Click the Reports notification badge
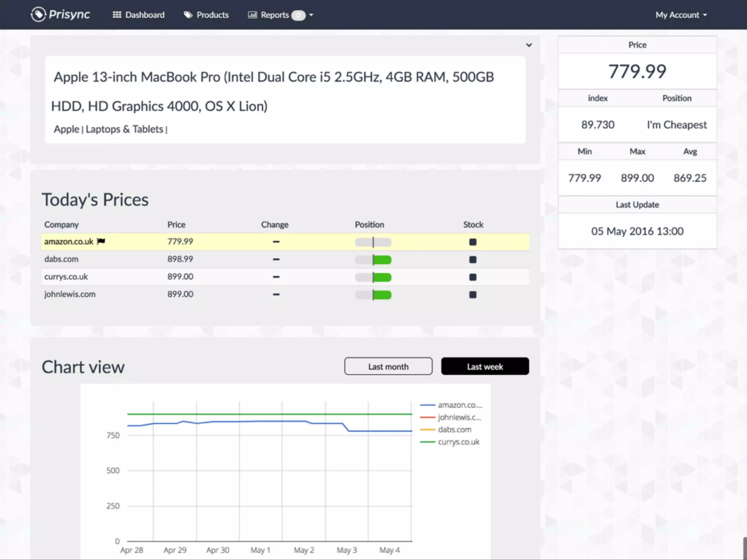Viewport: 747px width, 560px height. [x=298, y=15]
